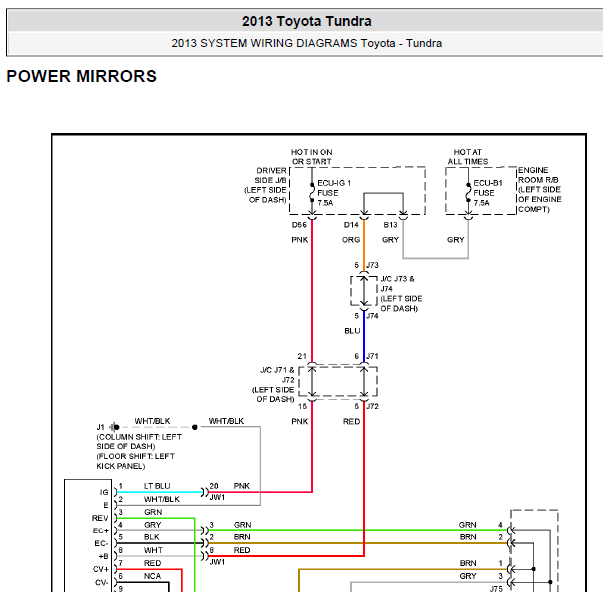This screenshot has width=603, height=592.
Task: Select 'BRN' label at right connector pin 2
Action: [468, 537]
